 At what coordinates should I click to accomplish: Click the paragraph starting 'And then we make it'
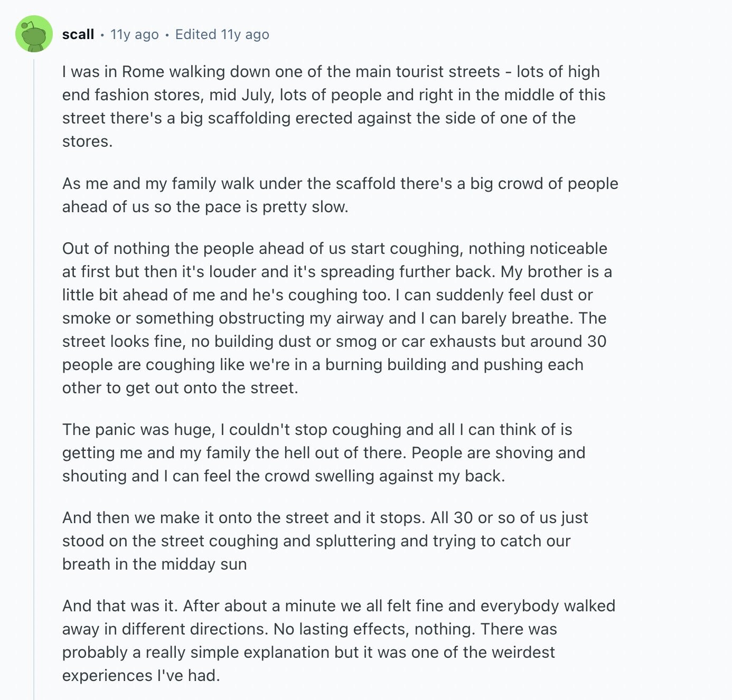(x=325, y=541)
